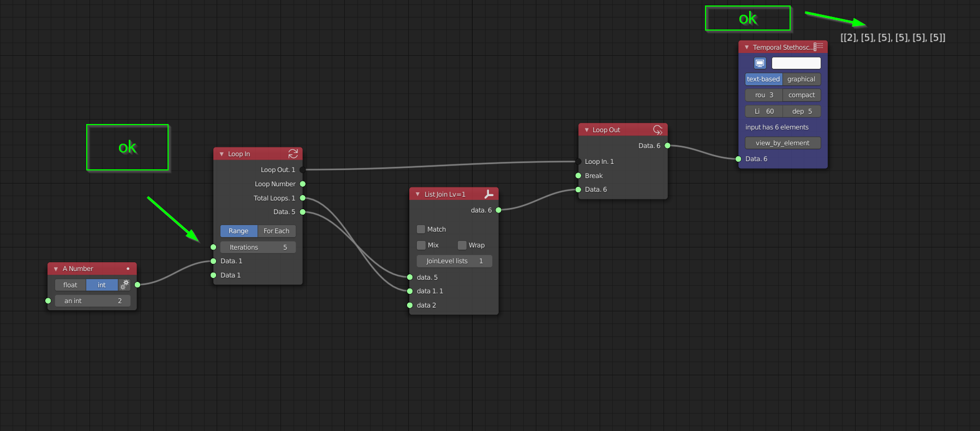Click the Loop Out. 1 socket on Loop In
Screen dimensions: 980x431
[x=303, y=170]
